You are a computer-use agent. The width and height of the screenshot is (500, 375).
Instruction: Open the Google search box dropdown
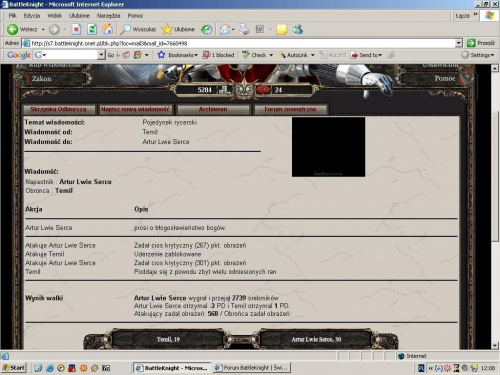click(101, 55)
